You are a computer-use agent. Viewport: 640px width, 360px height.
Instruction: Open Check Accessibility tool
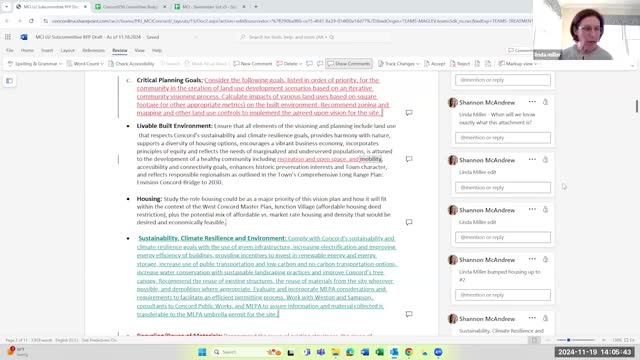(x=131, y=64)
